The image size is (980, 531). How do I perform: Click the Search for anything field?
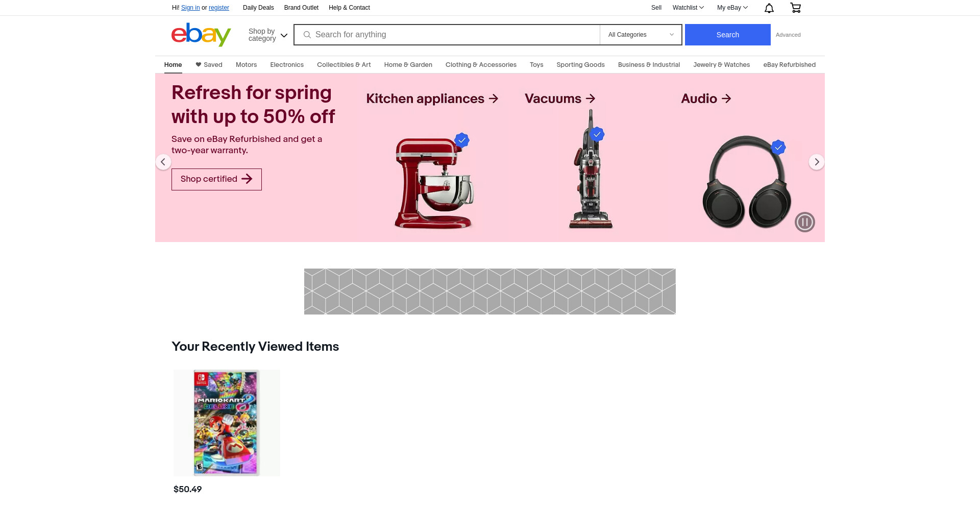coord(447,35)
